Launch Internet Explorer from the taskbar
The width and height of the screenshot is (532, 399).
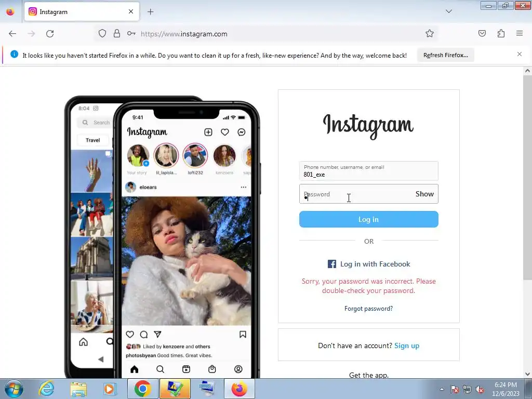[x=46, y=389]
